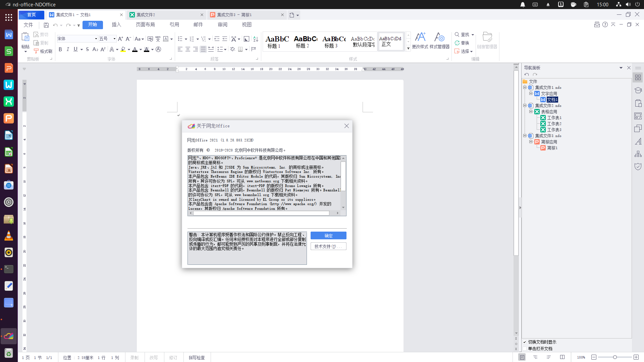Click the phonetic guide wen icon
The height and width of the screenshot is (362, 644).
pyautogui.click(x=158, y=39)
